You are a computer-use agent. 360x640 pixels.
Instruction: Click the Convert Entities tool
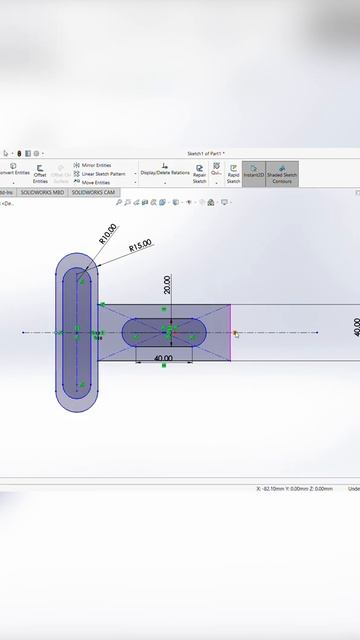[x=14, y=169]
